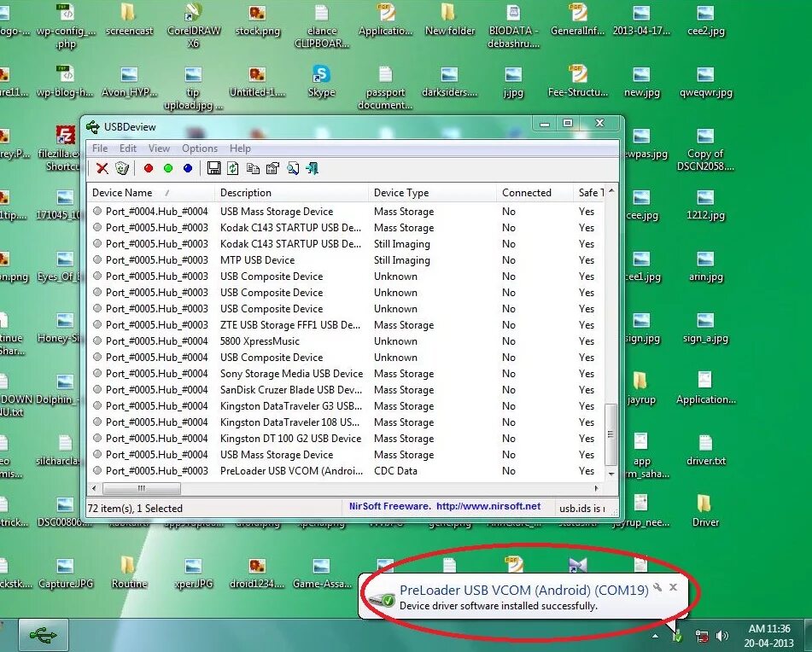Select the qweqwr.jpg desktop file
Viewport: 812px width, 652px height.
(705, 81)
